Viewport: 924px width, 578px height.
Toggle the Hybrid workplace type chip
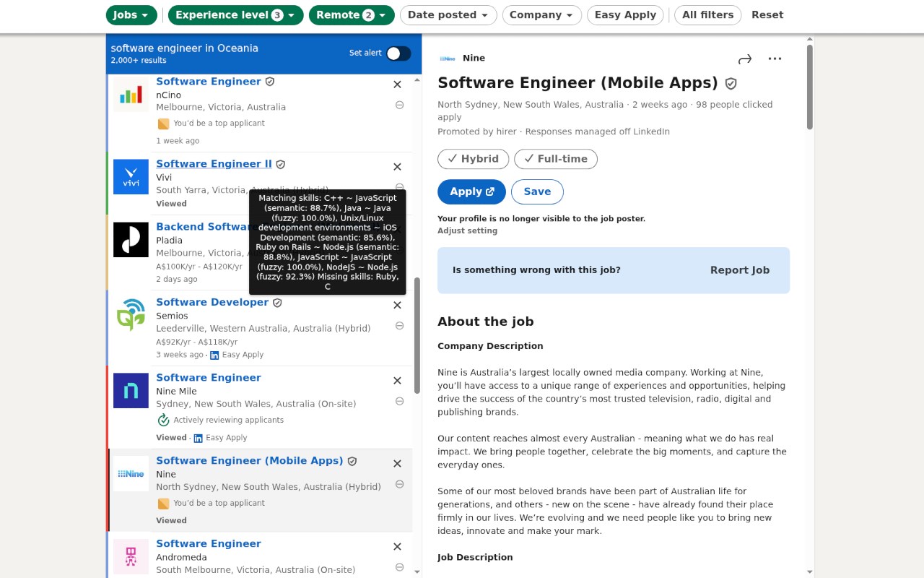(473, 159)
